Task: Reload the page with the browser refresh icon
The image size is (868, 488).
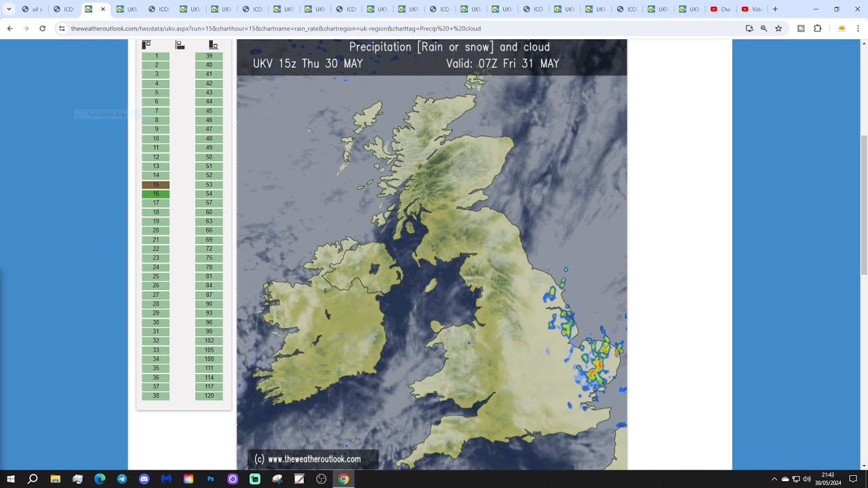Action: (43, 28)
